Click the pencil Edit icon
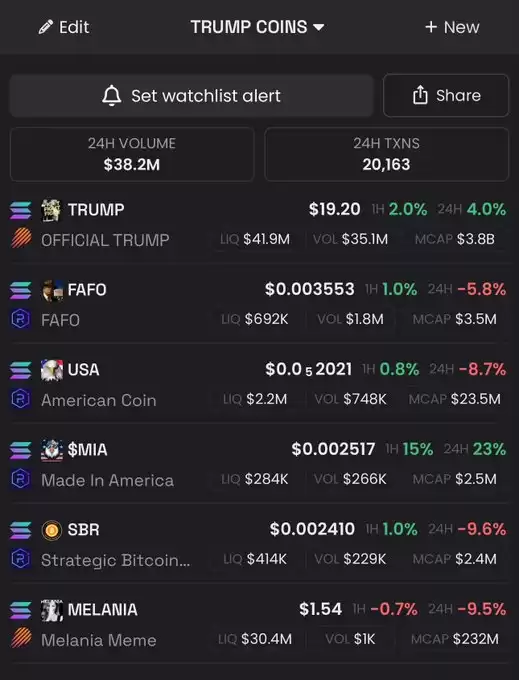The width and height of the screenshot is (519, 680). 46,27
